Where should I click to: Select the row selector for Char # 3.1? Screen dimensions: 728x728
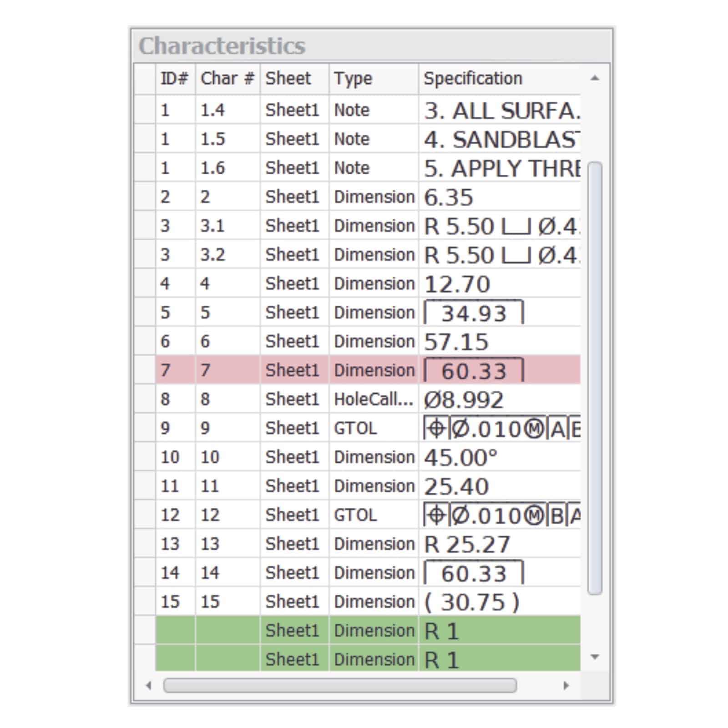pyautogui.click(x=145, y=226)
